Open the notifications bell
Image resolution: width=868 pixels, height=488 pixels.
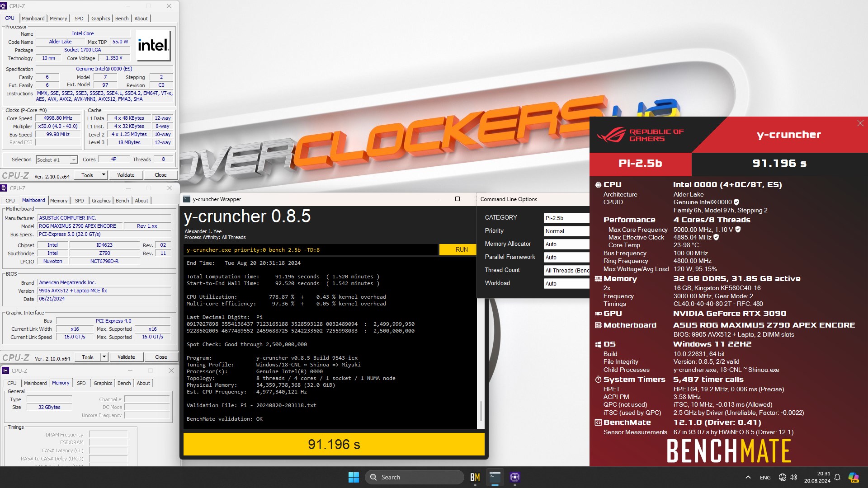pos(837,477)
